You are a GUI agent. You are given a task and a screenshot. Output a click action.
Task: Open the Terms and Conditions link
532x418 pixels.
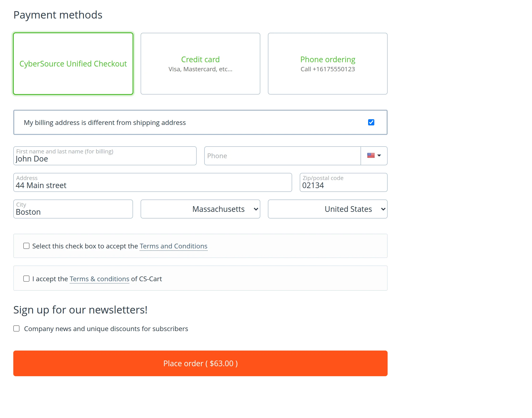click(173, 246)
